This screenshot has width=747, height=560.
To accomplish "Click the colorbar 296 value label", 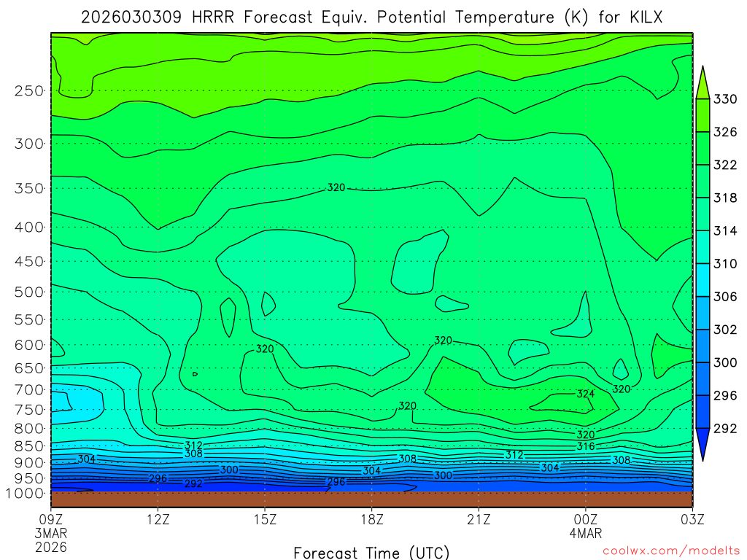I will coord(725,395).
